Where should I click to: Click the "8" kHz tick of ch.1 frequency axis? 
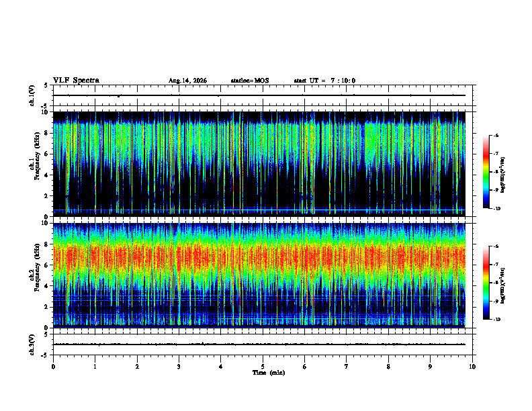[46, 133]
